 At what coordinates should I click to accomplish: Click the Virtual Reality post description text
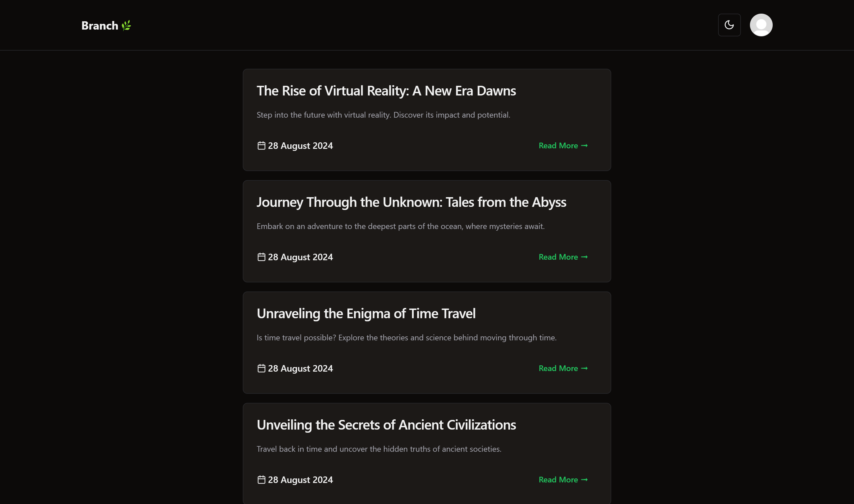click(x=383, y=115)
